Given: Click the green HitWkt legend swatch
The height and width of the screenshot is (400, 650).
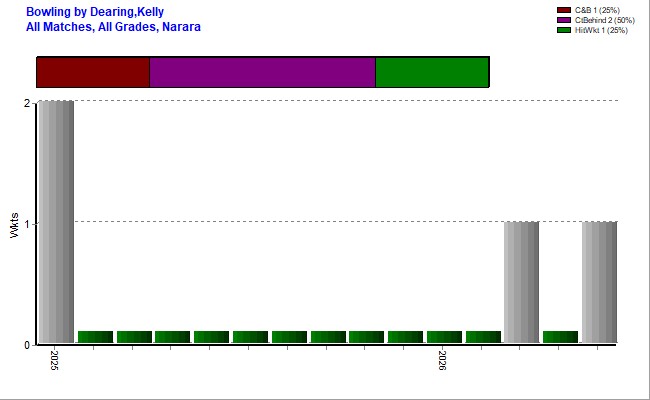Looking at the screenshot, I should tap(564, 30).
